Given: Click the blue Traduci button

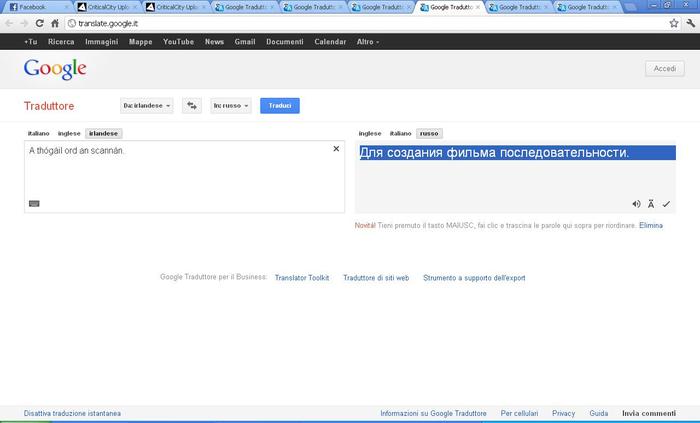Looking at the screenshot, I should (x=280, y=106).
